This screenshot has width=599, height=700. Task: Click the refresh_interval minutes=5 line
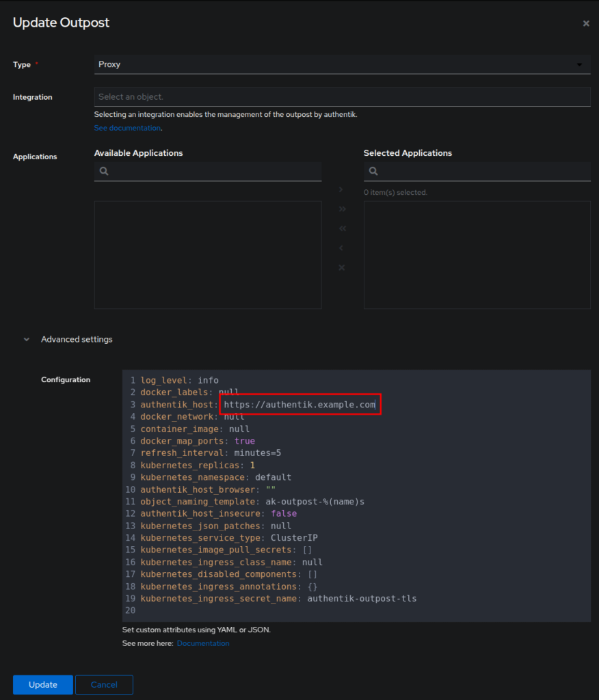tap(211, 453)
